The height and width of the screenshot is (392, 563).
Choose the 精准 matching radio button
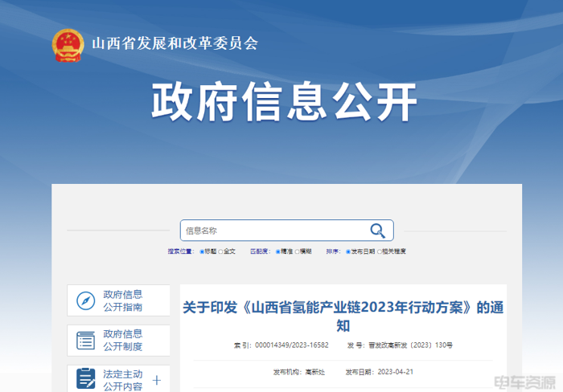click(x=278, y=251)
